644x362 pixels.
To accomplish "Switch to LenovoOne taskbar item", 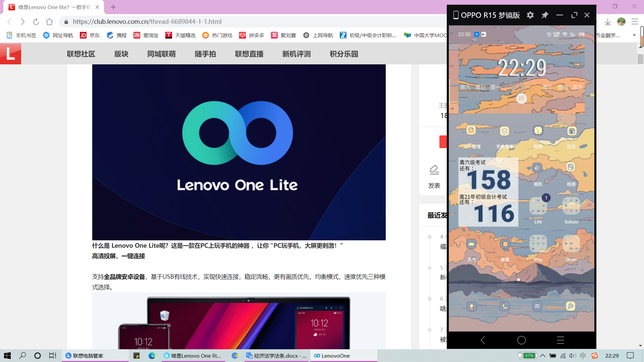I will click(x=344, y=356).
